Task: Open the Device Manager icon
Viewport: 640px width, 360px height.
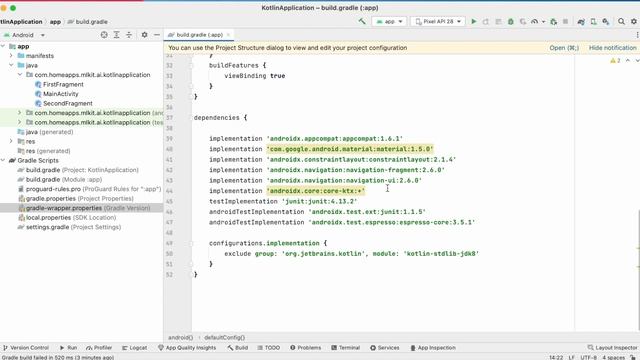Action: coord(593,22)
